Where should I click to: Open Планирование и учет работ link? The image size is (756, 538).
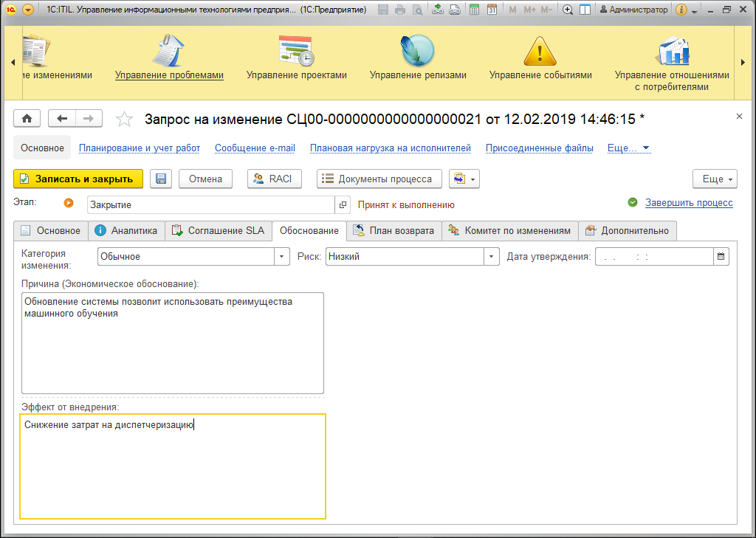[140, 148]
